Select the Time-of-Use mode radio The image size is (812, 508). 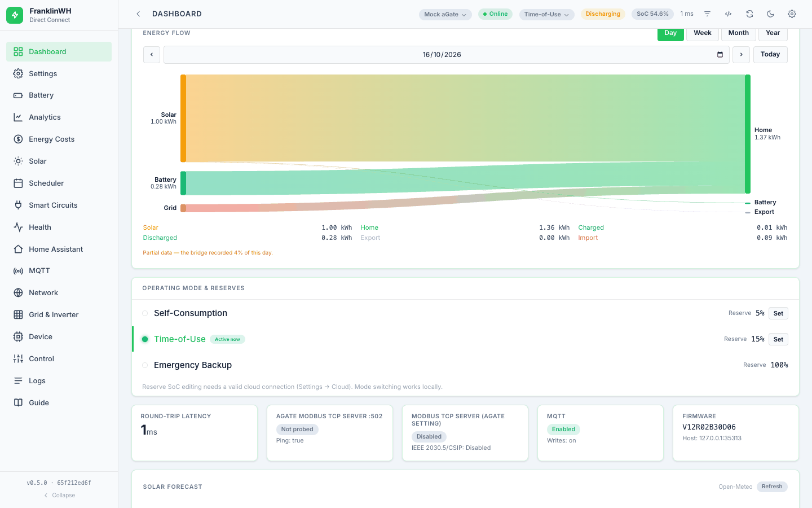[145, 339]
